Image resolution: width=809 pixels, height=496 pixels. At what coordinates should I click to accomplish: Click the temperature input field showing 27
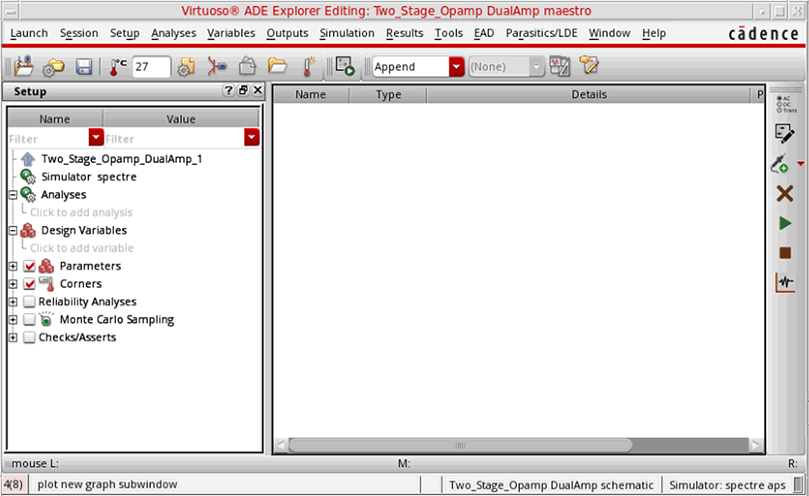151,67
